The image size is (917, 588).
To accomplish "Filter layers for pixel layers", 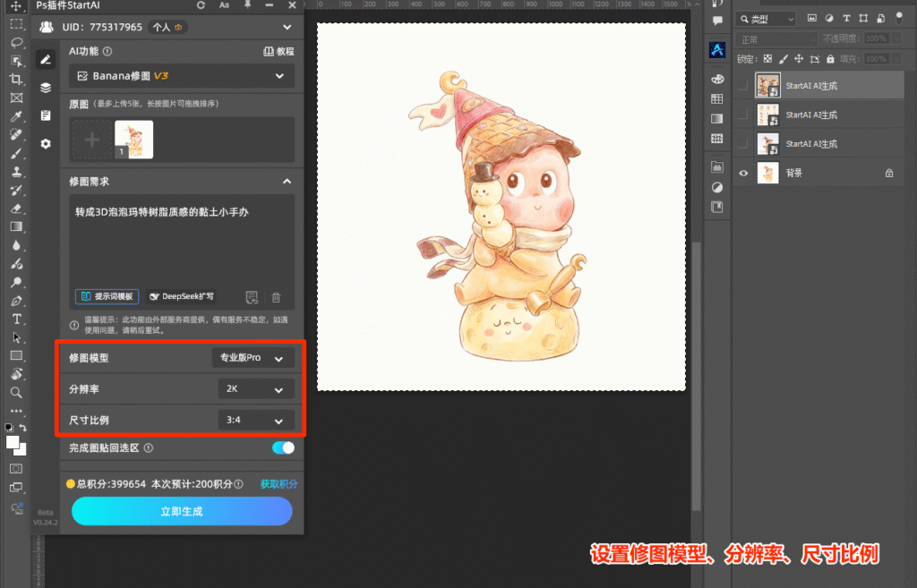I will [811, 18].
